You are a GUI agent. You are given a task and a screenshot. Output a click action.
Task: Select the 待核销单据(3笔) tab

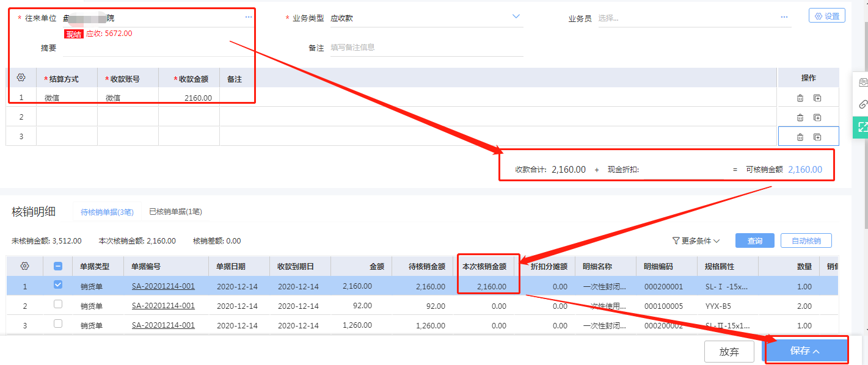click(x=107, y=212)
